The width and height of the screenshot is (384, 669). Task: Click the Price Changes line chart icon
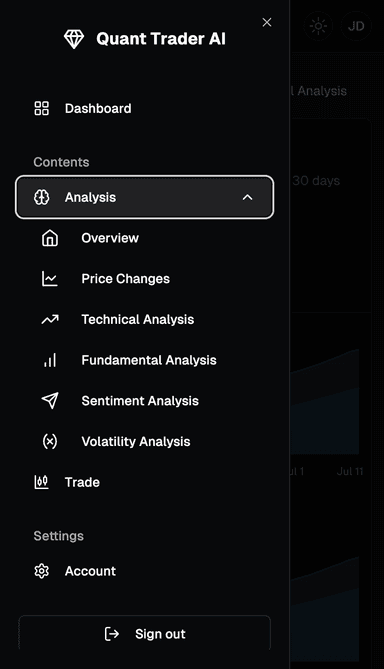50,279
